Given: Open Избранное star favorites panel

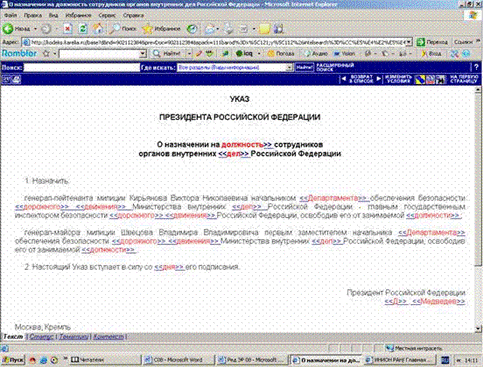Looking at the screenshot, I should [161, 29].
